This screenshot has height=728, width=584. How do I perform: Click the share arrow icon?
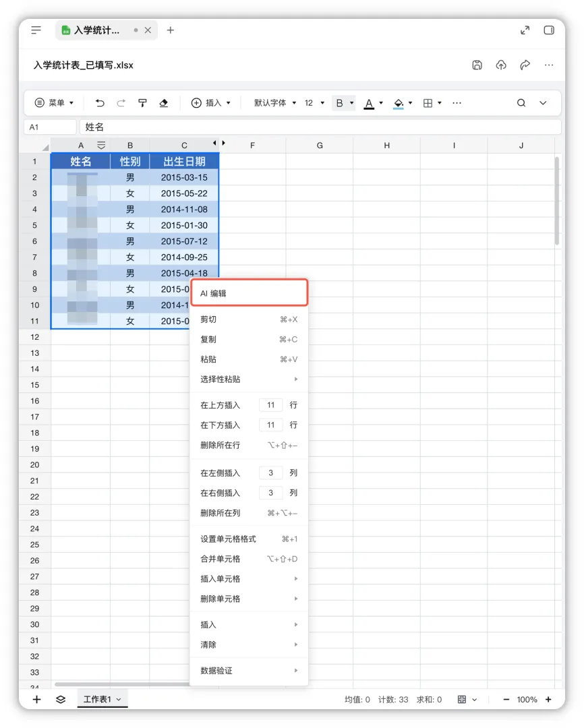point(525,65)
